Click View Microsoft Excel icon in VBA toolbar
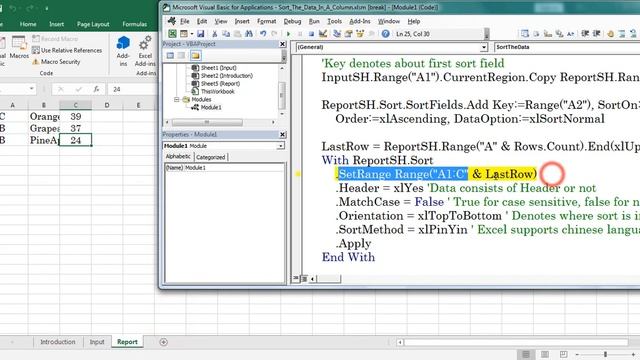640x360 pixels. click(172, 34)
